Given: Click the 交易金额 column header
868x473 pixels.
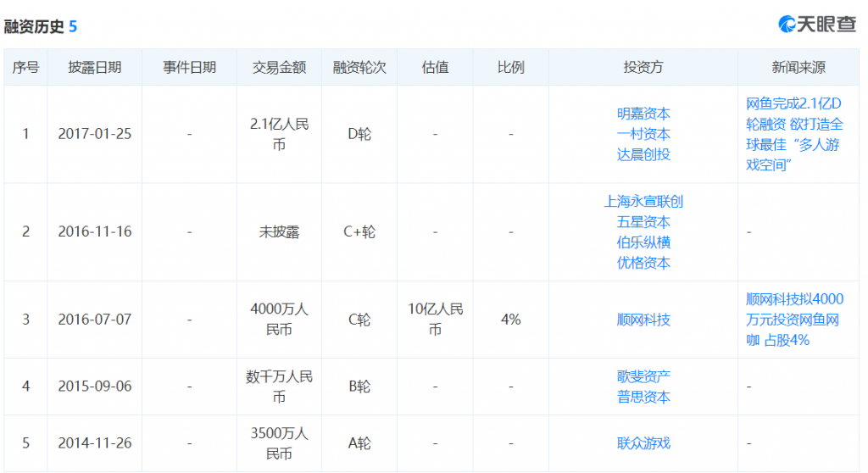Looking at the screenshot, I should (x=279, y=68).
